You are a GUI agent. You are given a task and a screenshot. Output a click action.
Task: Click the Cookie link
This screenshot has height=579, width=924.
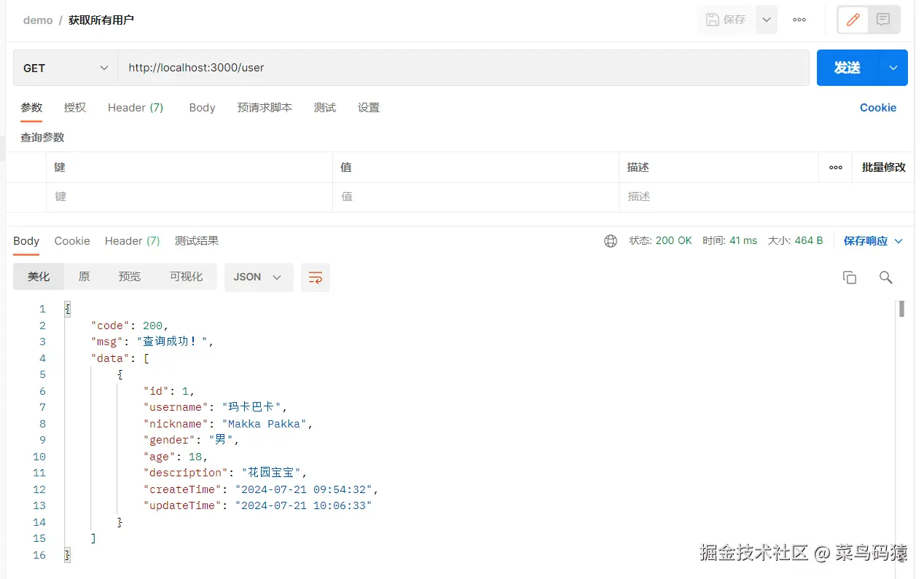coord(878,108)
